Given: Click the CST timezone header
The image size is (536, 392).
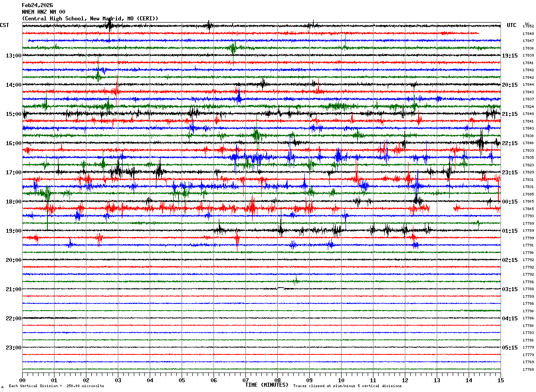Looking at the screenshot, I should tap(4, 25).
